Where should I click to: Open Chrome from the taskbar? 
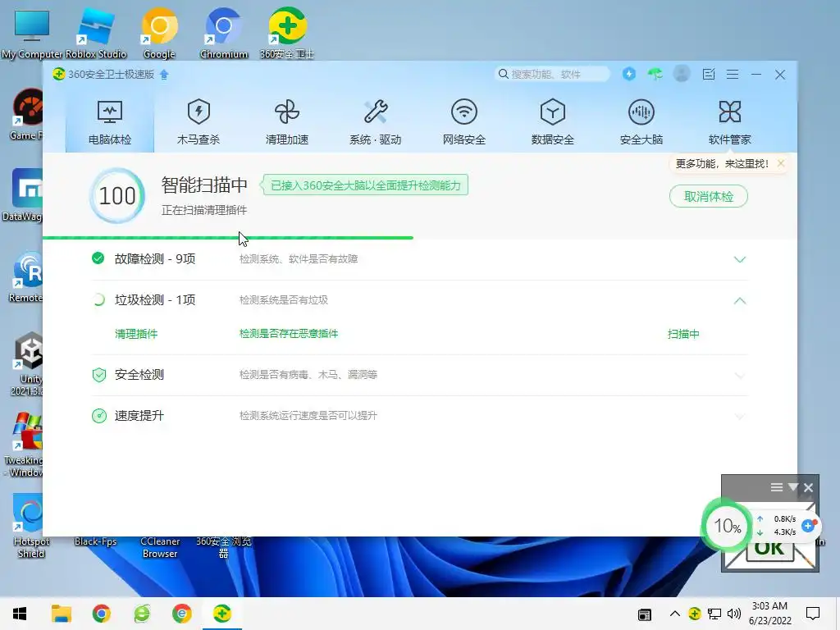point(101,614)
